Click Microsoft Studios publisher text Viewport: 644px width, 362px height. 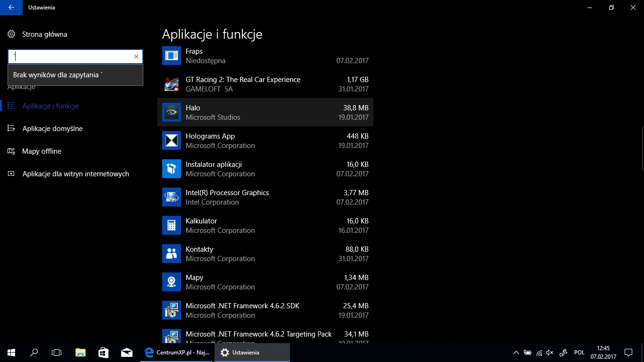click(213, 117)
